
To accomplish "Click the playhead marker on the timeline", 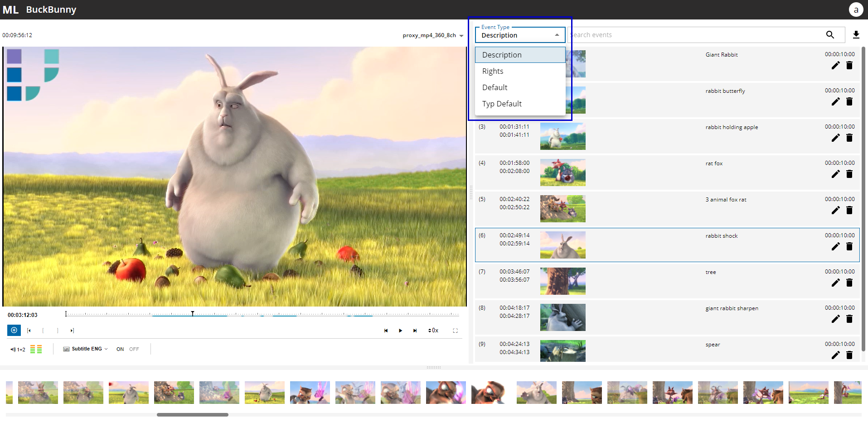I will (193, 313).
